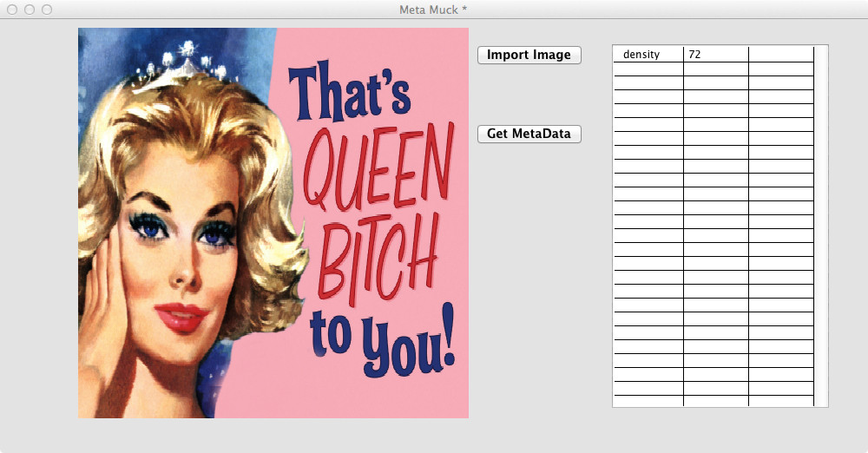Select the cell containing value 72
This screenshot has height=453, width=868.
(715, 55)
